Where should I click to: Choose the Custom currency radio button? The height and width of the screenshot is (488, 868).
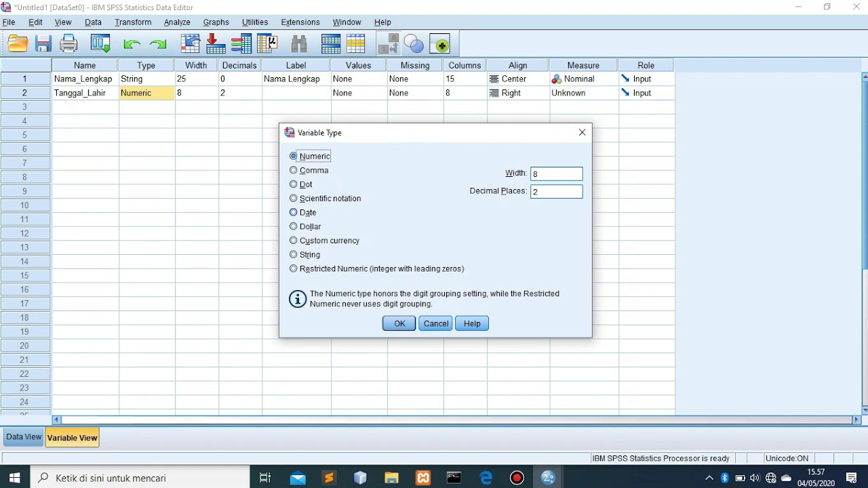point(294,241)
